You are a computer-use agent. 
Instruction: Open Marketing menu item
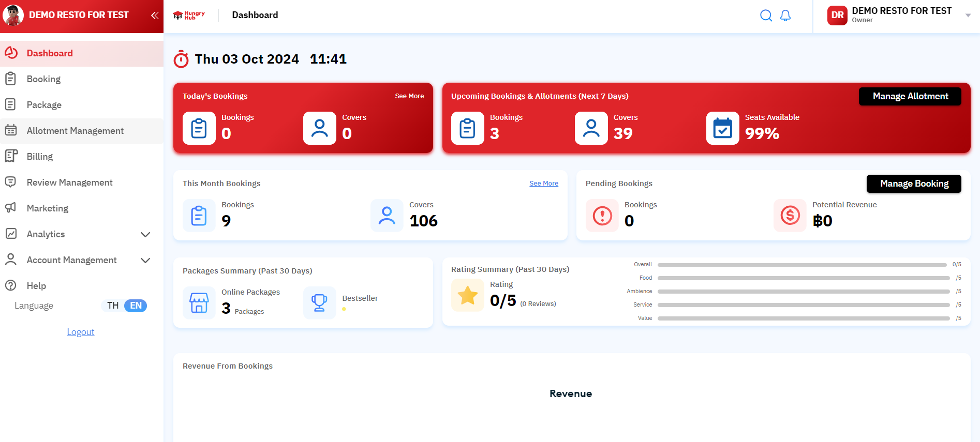click(82, 208)
